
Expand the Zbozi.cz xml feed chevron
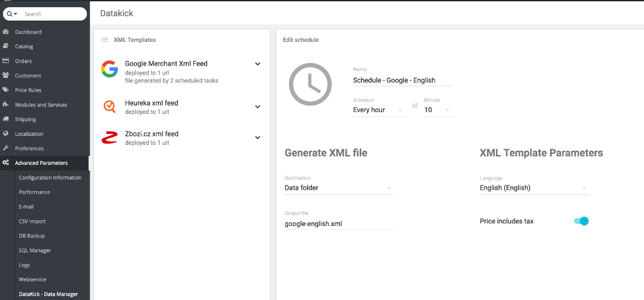click(x=258, y=138)
